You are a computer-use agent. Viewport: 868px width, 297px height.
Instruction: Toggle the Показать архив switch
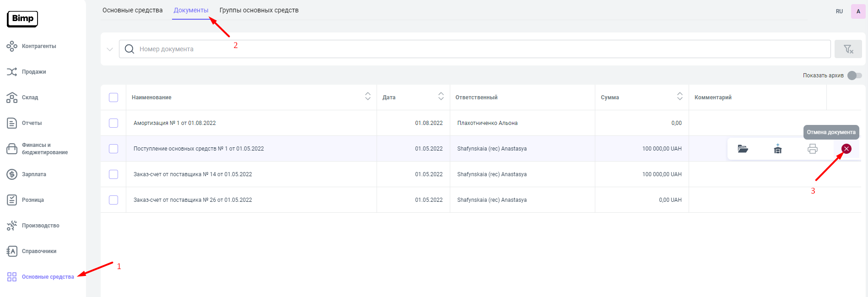click(x=854, y=76)
